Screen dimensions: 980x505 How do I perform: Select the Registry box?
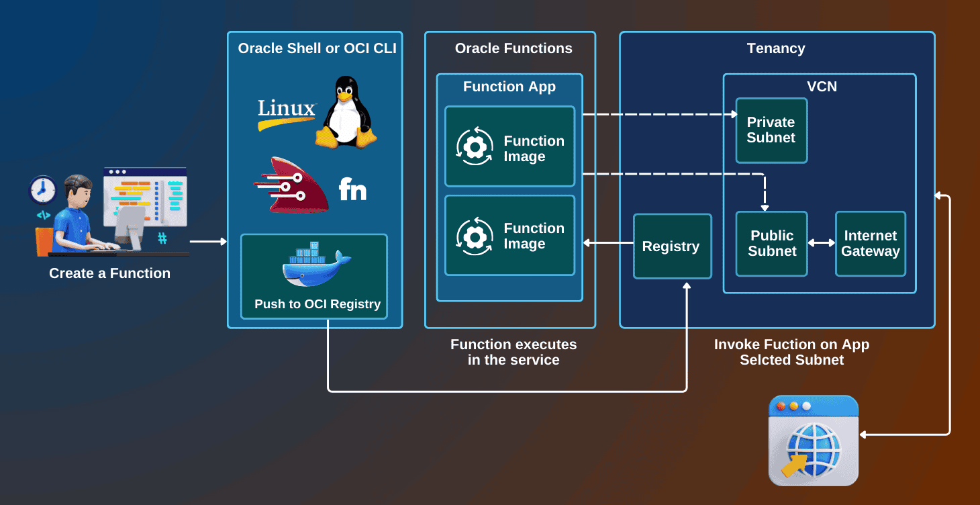pyautogui.click(x=672, y=246)
